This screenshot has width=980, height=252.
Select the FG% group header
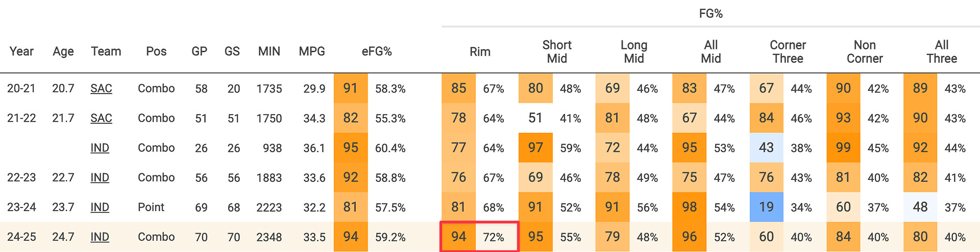[710, 14]
